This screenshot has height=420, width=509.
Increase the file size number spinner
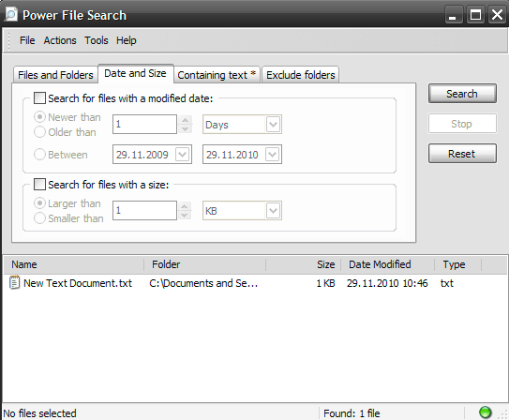coord(185,206)
